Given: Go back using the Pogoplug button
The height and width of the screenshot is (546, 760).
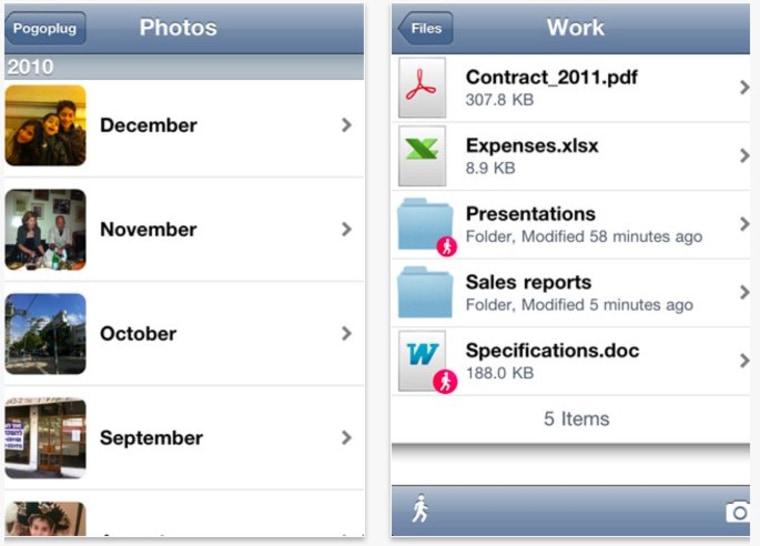Looking at the screenshot, I should [45, 28].
